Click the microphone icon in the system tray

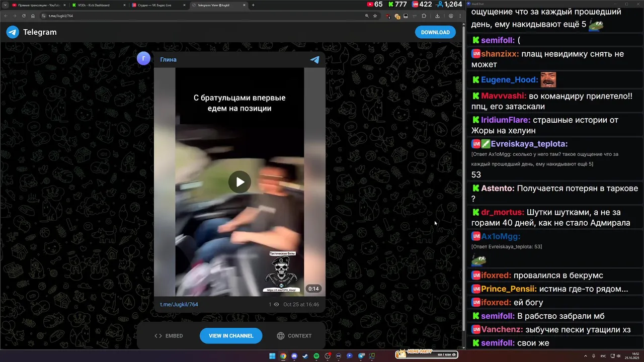[594, 356]
